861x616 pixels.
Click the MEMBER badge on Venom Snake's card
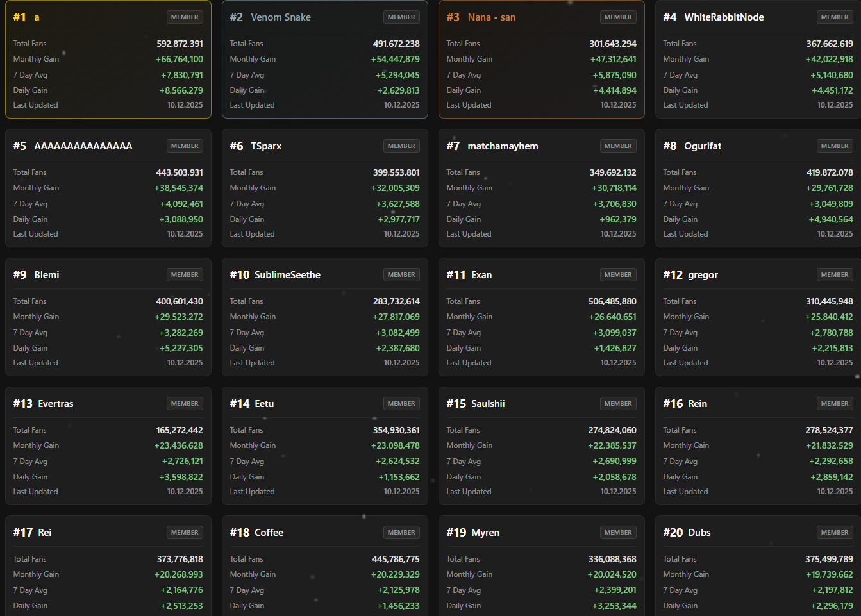401,17
